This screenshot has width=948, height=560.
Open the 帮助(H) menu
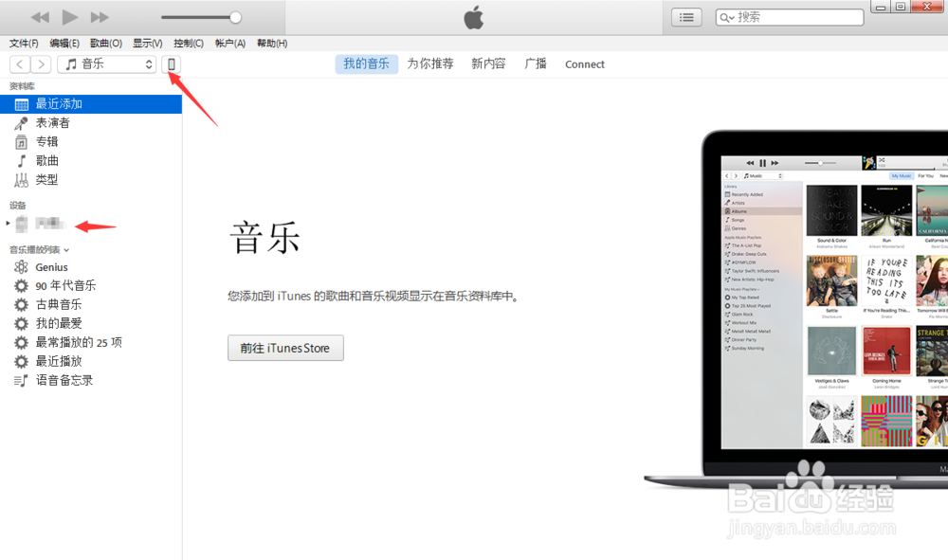coord(272,44)
